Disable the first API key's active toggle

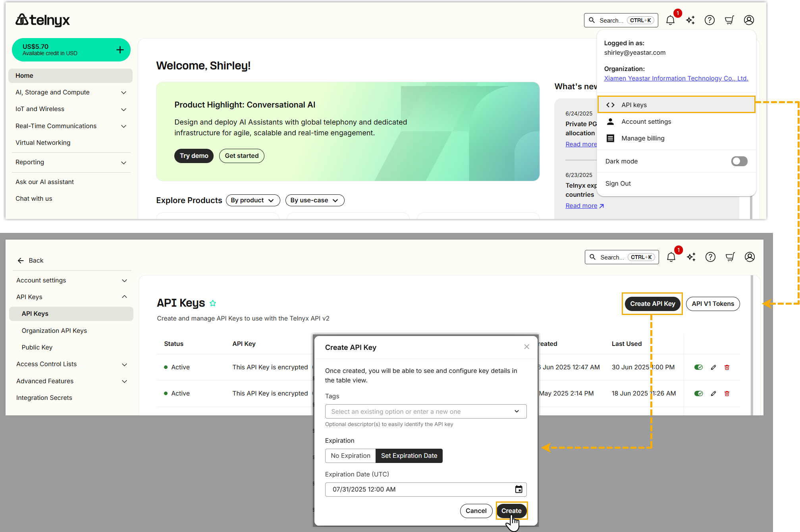pos(698,367)
